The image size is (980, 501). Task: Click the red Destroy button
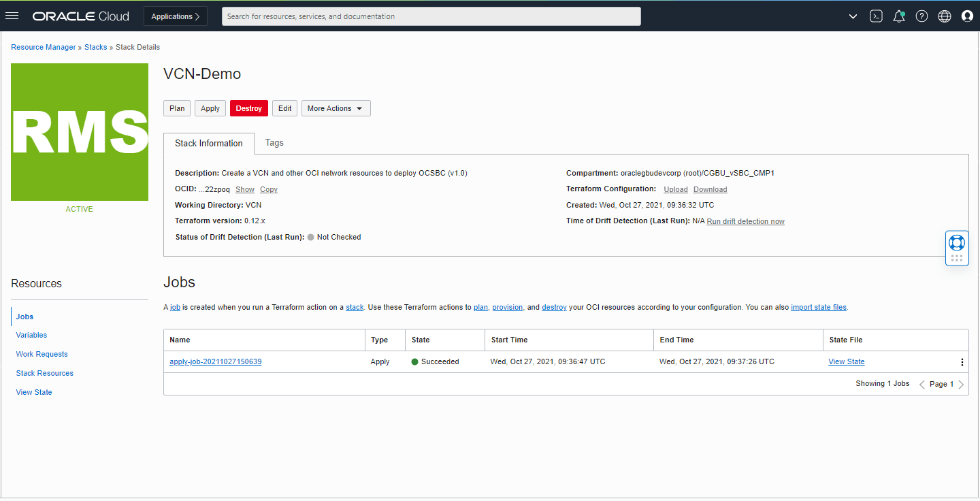pos(248,108)
